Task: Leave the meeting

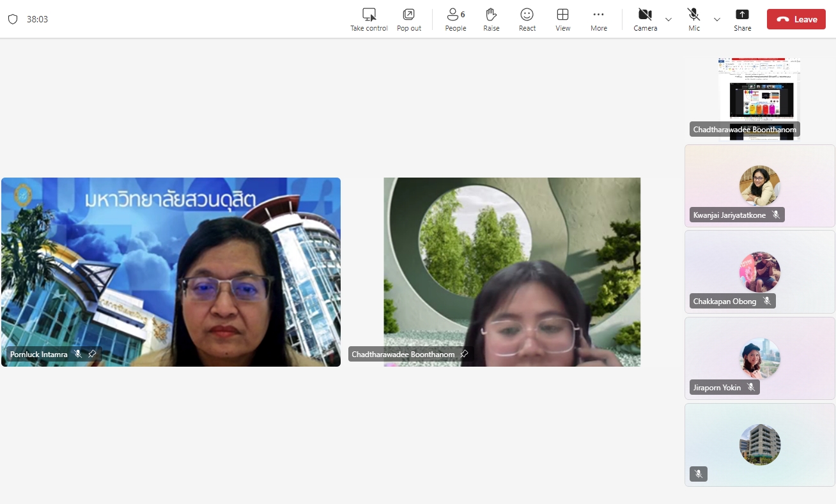Action: click(796, 19)
